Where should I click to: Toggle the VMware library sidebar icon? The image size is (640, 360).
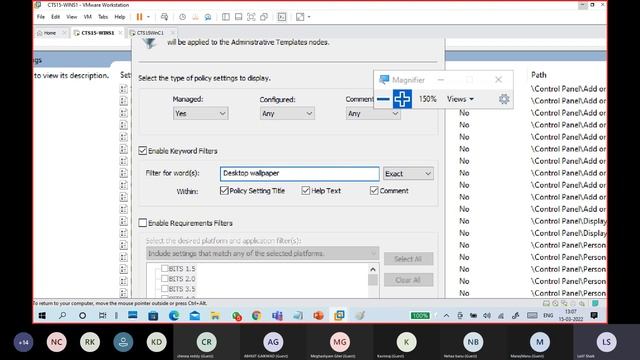click(226, 17)
